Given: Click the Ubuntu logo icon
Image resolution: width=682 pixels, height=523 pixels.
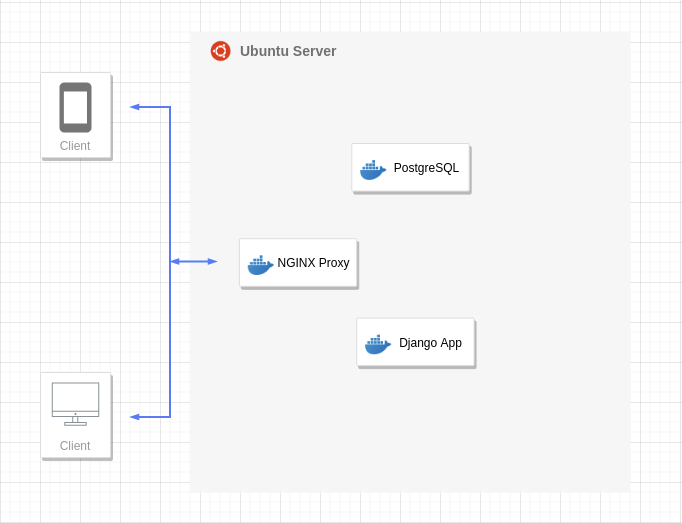Looking at the screenshot, I should click(x=221, y=51).
